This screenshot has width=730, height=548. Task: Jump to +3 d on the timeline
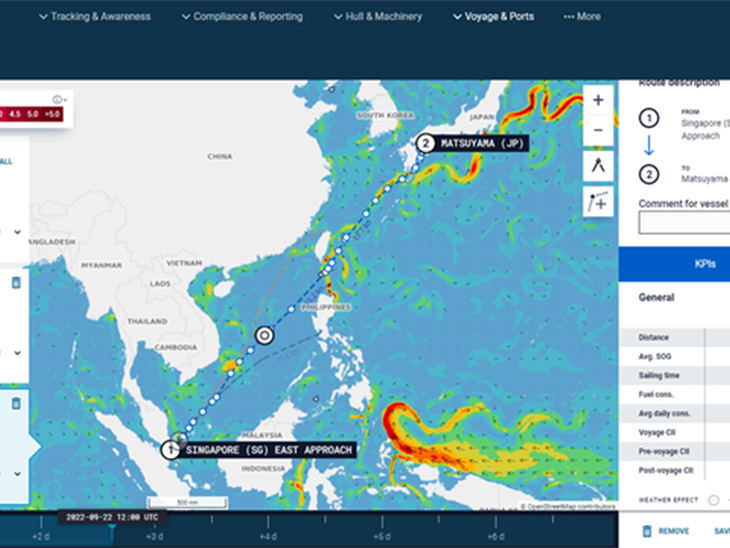tap(155, 536)
